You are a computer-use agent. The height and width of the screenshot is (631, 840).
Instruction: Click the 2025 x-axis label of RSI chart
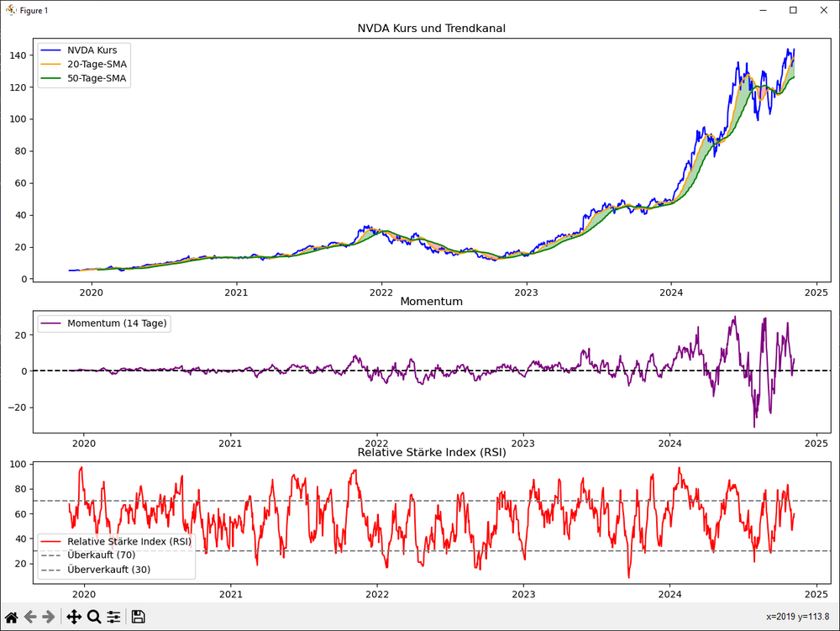(816, 595)
